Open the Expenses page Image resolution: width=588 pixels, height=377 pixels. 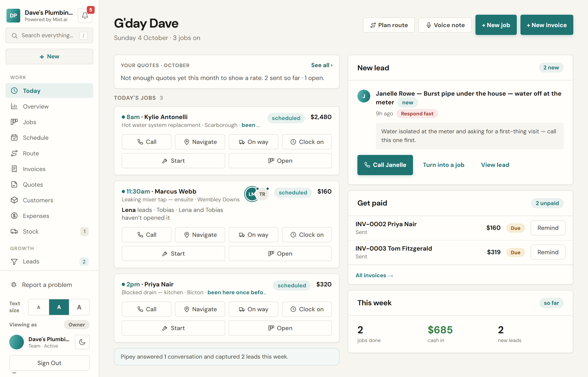pyautogui.click(x=49, y=216)
